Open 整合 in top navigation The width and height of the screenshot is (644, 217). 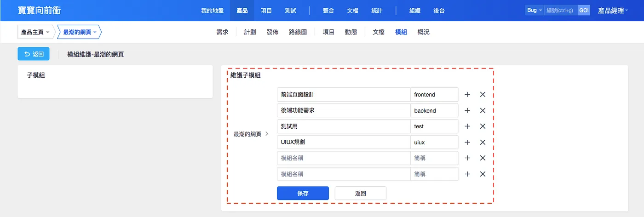(328, 10)
